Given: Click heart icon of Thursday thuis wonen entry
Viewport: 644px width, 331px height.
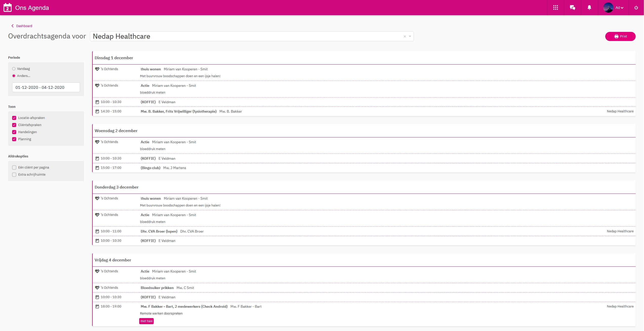Looking at the screenshot, I should [x=97, y=198].
